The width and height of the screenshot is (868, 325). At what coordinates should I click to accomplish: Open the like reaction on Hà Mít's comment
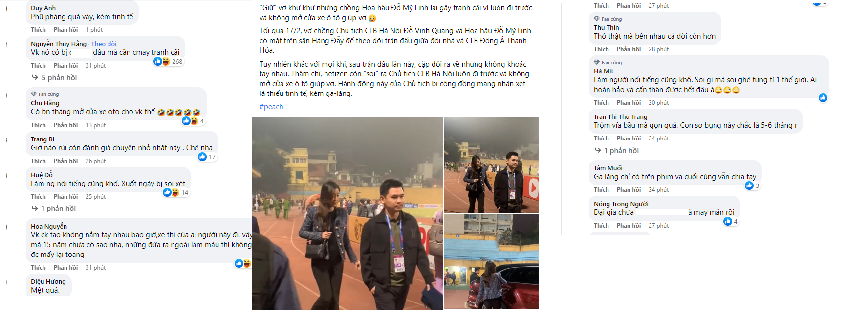pyautogui.click(x=823, y=98)
